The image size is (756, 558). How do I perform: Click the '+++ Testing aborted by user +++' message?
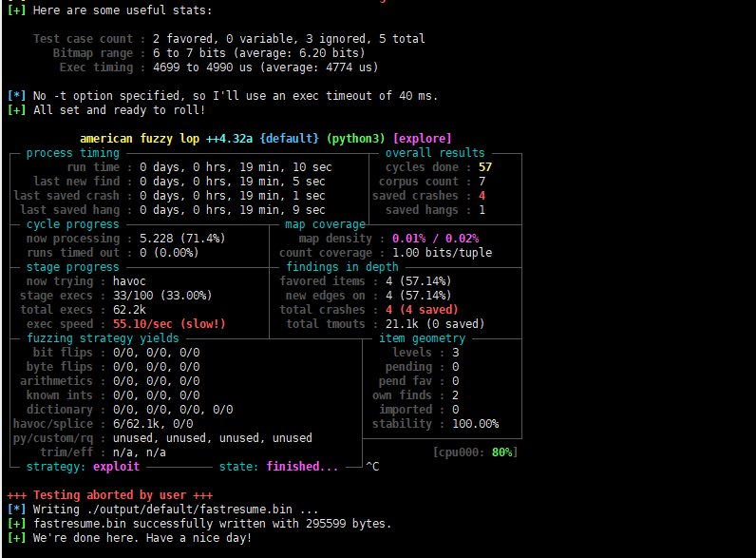pyautogui.click(x=110, y=495)
